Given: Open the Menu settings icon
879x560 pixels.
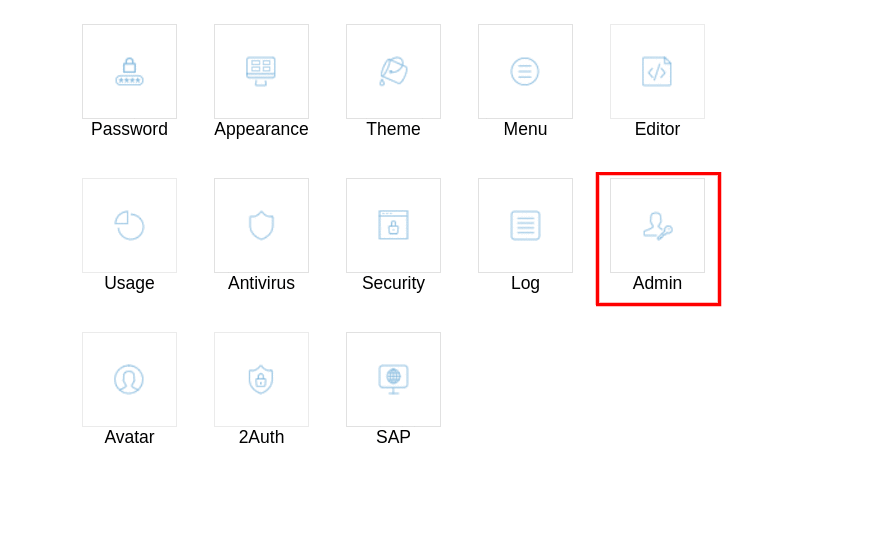Looking at the screenshot, I should tap(525, 71).
